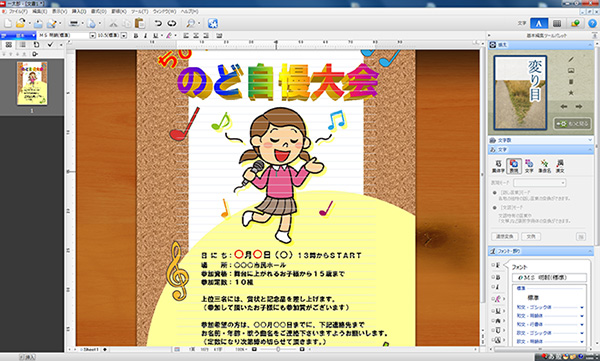Open the ツール(T) menu
600x361 pixels.
pos(139,12)
